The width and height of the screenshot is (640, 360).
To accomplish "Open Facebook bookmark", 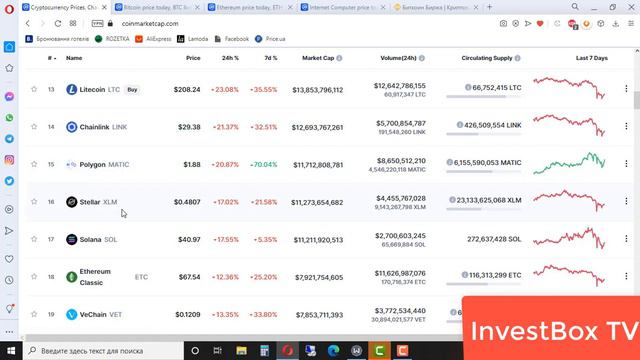I will click(x=232, y=39).
